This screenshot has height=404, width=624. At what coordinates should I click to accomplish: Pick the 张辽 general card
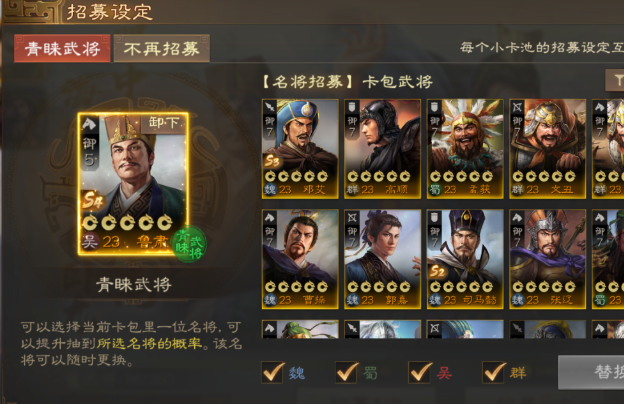click(x=548, y=259)
